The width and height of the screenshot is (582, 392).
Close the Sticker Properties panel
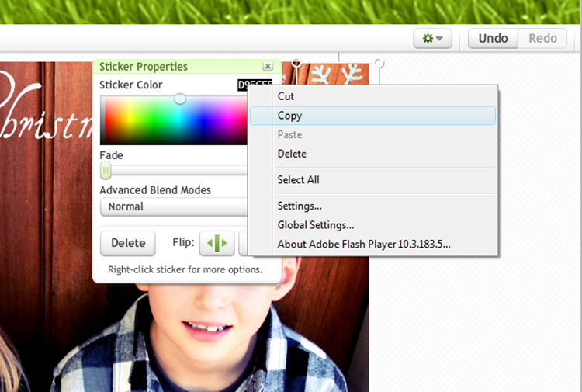(x=268, y=66)
